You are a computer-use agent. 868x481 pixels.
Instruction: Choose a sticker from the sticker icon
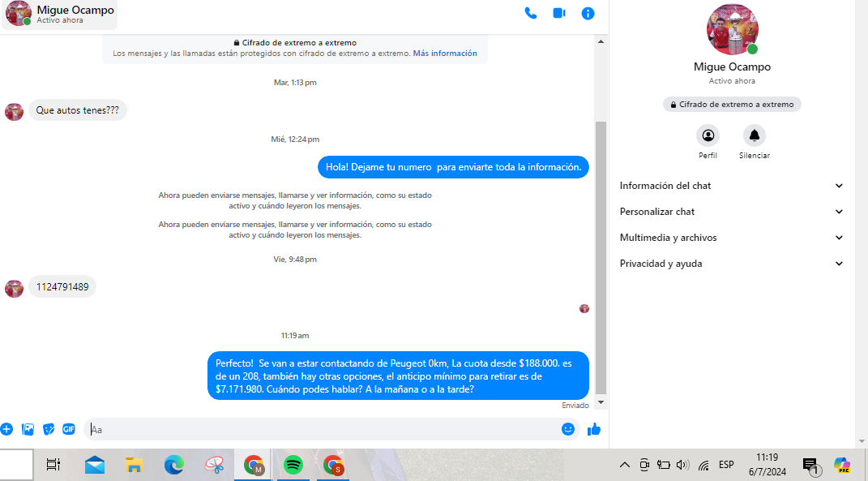[x=49, y=429]
